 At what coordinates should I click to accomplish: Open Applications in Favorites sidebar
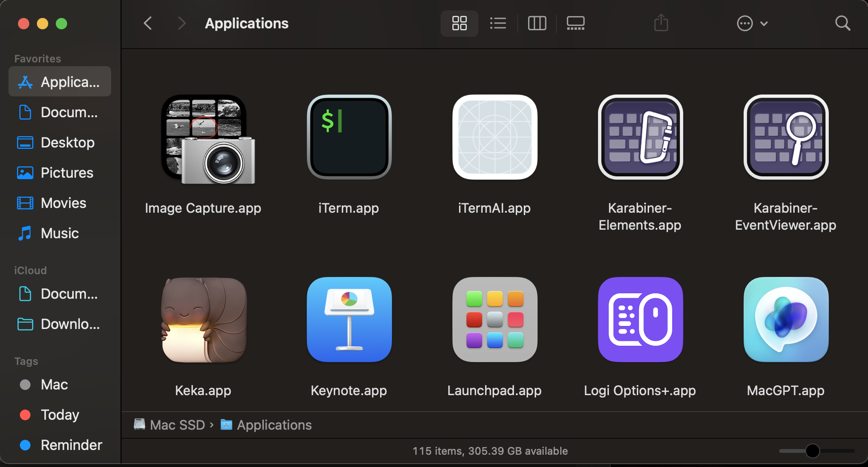[60, 82]
